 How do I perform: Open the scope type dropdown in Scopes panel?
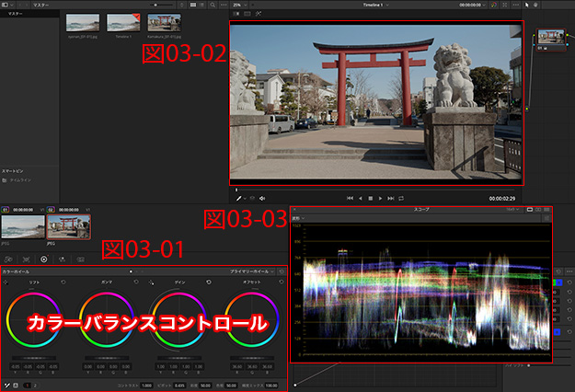coord(301,218)
